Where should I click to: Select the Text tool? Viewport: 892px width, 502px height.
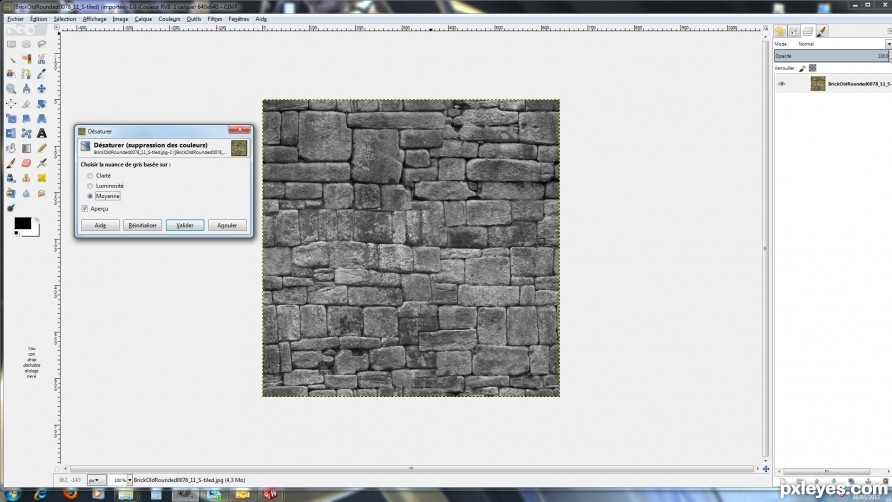[x=42, y=133]
